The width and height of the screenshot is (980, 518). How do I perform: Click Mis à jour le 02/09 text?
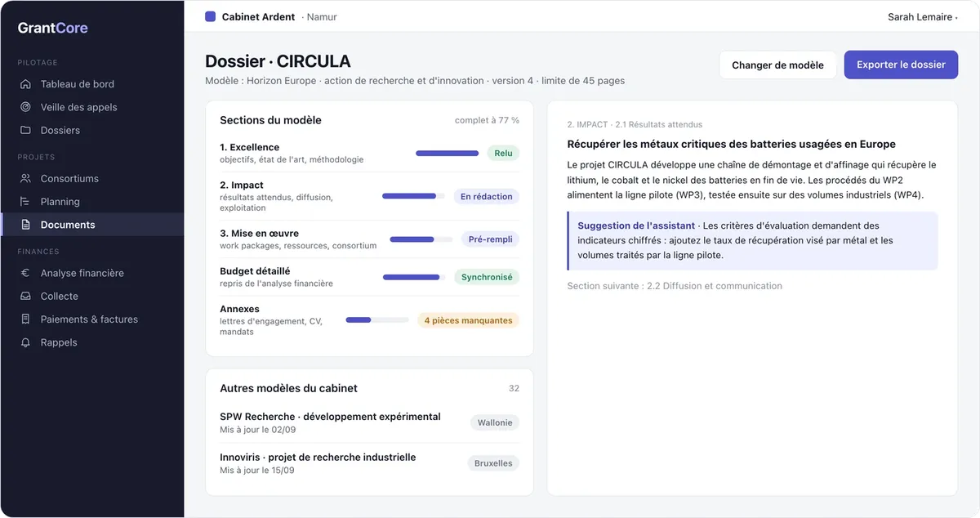[257, 430]
